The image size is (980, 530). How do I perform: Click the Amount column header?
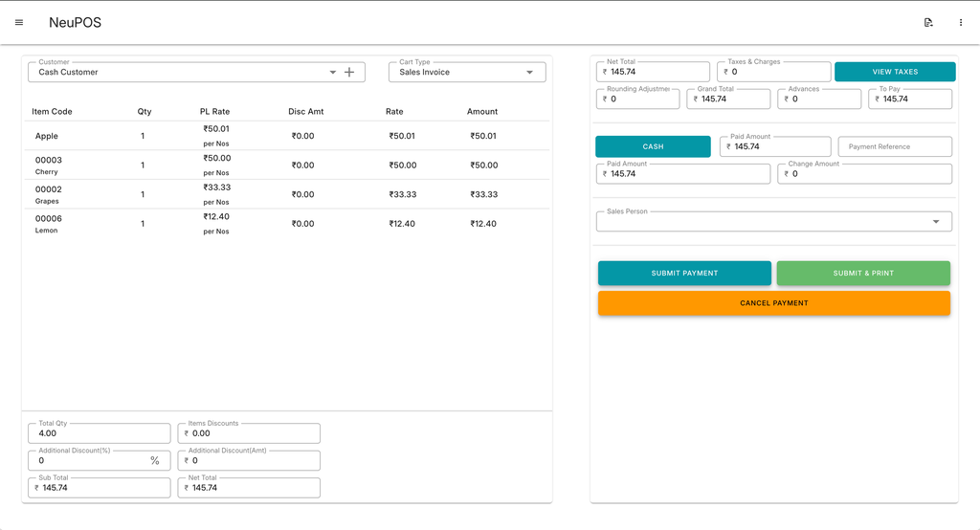[x=482, y=111]
